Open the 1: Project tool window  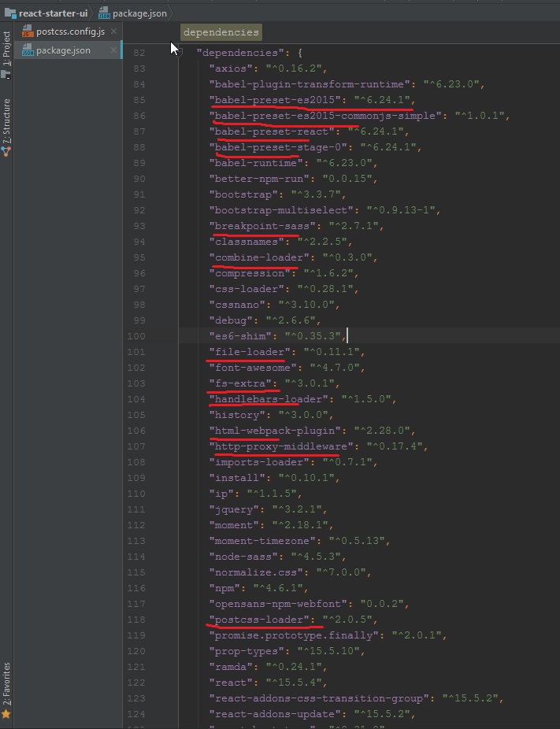(6, 48)
